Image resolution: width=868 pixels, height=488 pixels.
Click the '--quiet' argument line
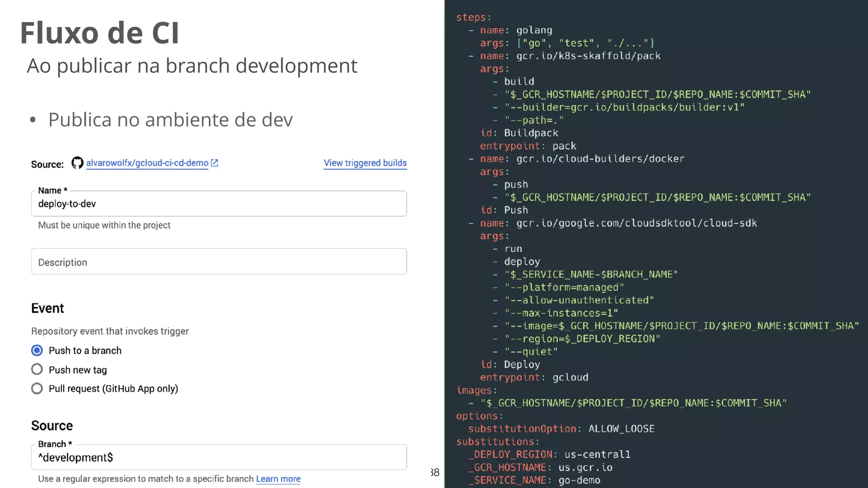tap(531, 352)
